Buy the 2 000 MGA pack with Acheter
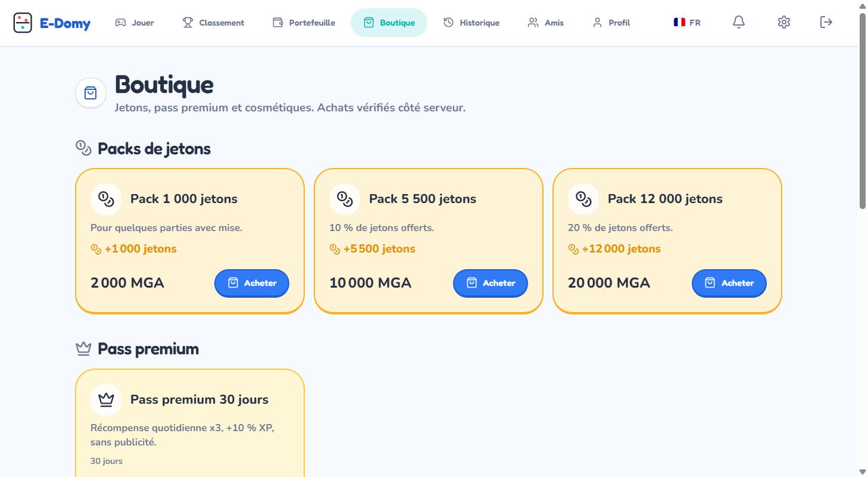The height and width of the screenshot is (477, 868). (x=252, y=283)
